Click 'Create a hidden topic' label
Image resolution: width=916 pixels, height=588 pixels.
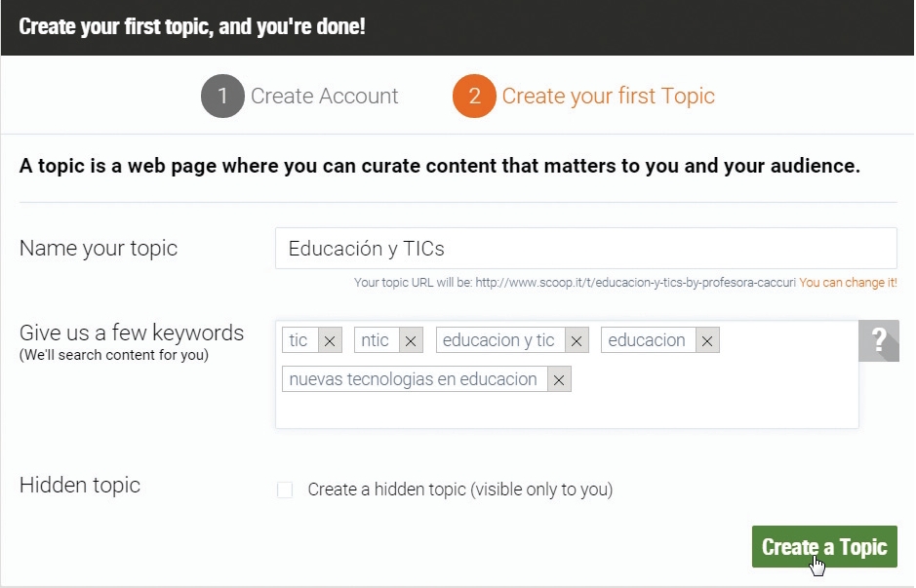[x=460, y=490]
